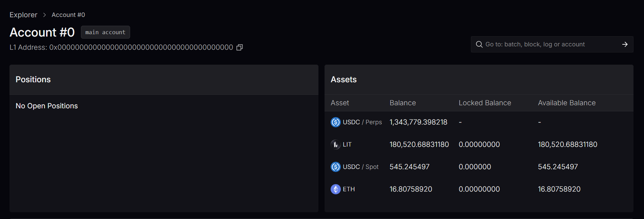Click the Asset column header
644x219 pixels.
[340, 103]
